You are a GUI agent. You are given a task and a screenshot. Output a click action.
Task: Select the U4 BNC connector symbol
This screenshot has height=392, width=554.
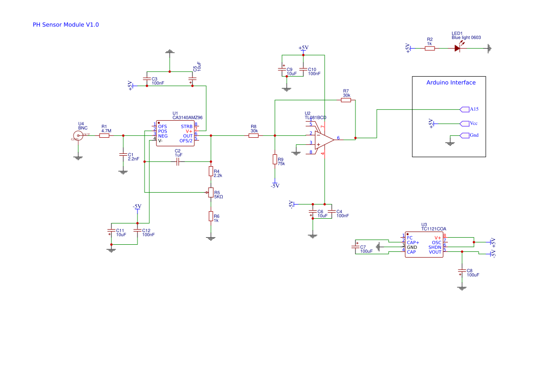78,136
